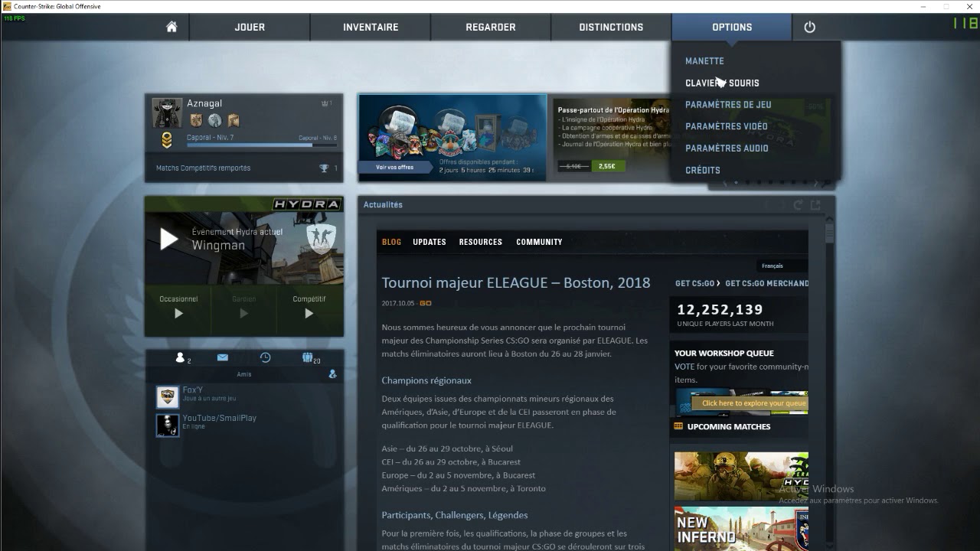Click YouTube/SmailPlay friend name
Viewport: 980px width, 551px height.
click(219, 418)
